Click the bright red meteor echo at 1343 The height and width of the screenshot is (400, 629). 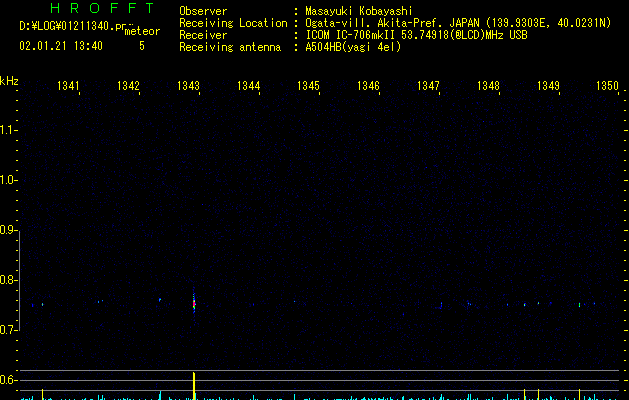[194, 303]
